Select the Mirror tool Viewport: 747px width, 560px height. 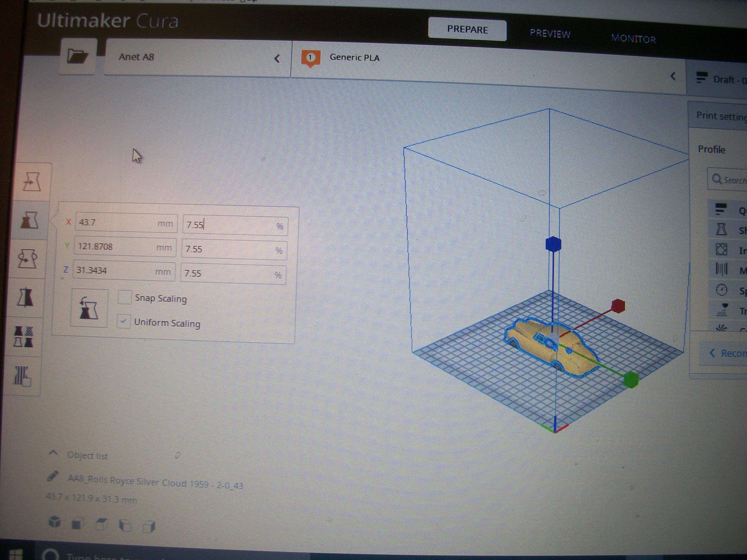(x=26, y=297)
